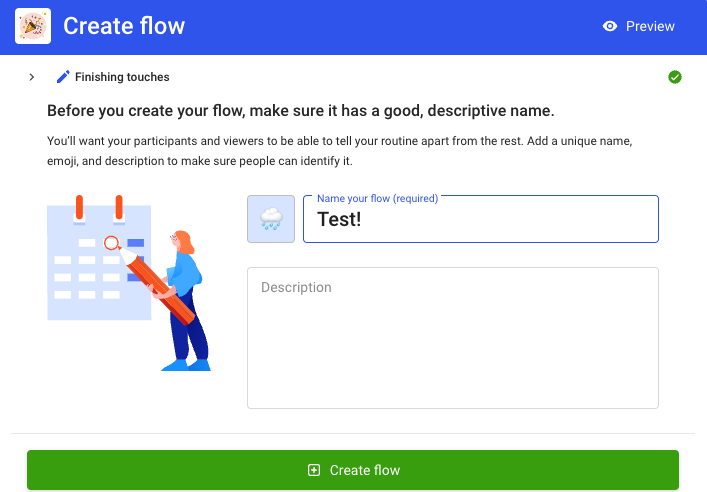Image resolution: width=707 pixels, height=492 pixels.
Task: Click the party popper app logo
Action: coord(33,26)
